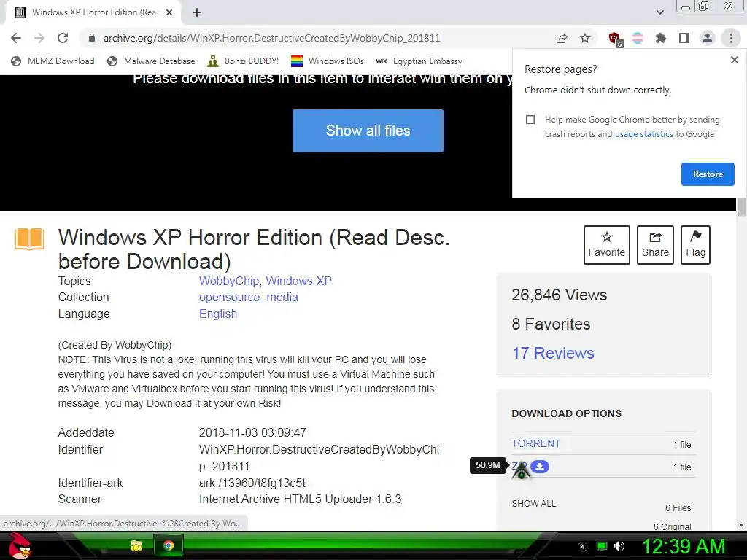The width and height of the screenshot is (747, 560).
Task: Close the Windows XP Horror Edition tab
Action: [169, 12]
